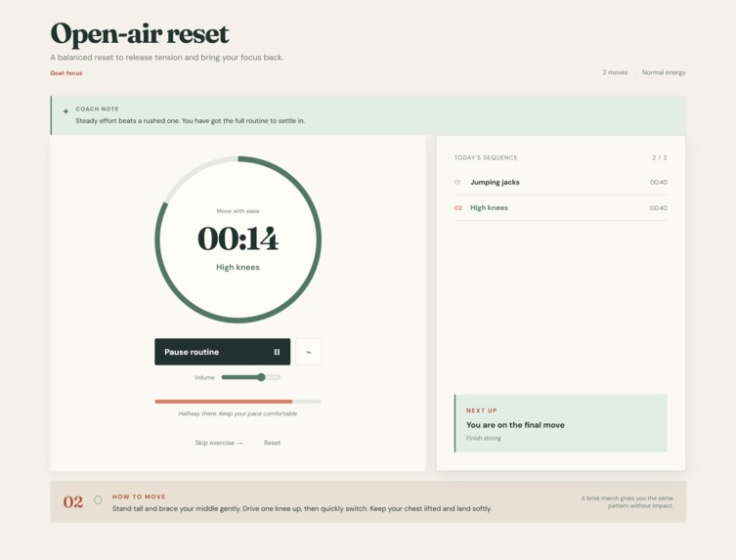Image resolution: width=736 pixels, height=560 pixels.
Task: Click 'You are on the final move' card
Action: [x=561, y=423]
